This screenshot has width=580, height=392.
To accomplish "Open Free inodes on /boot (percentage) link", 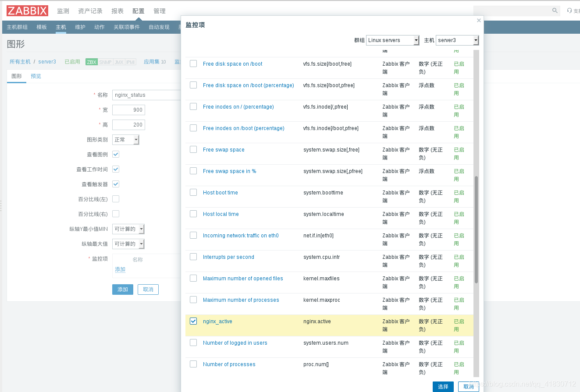I will [244, 128].
